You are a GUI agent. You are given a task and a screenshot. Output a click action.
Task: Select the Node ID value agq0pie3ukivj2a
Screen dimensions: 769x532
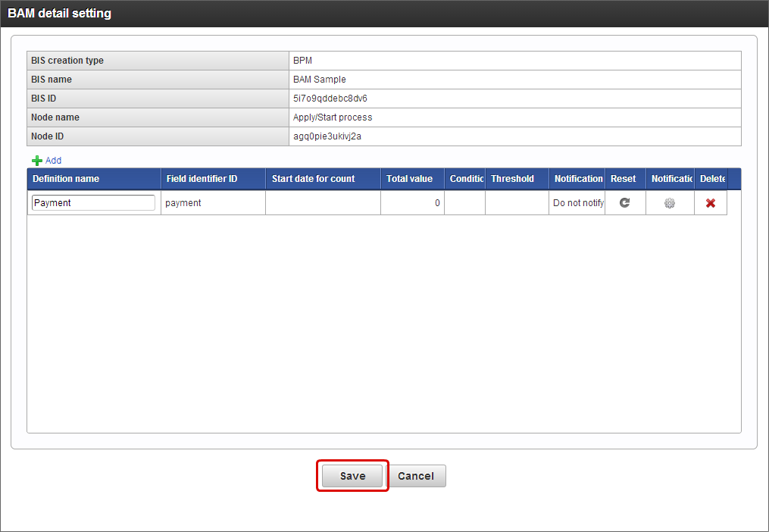[x=327, y=136]
